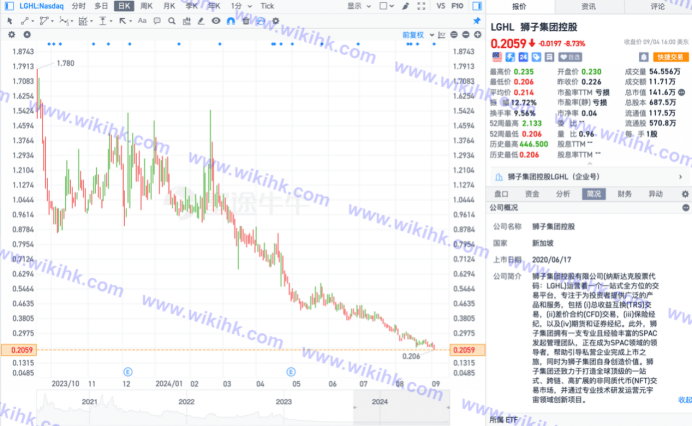The image size is (692, 426).
Task: Collapse the quote details panel chevron
Action: click(589, 163)
